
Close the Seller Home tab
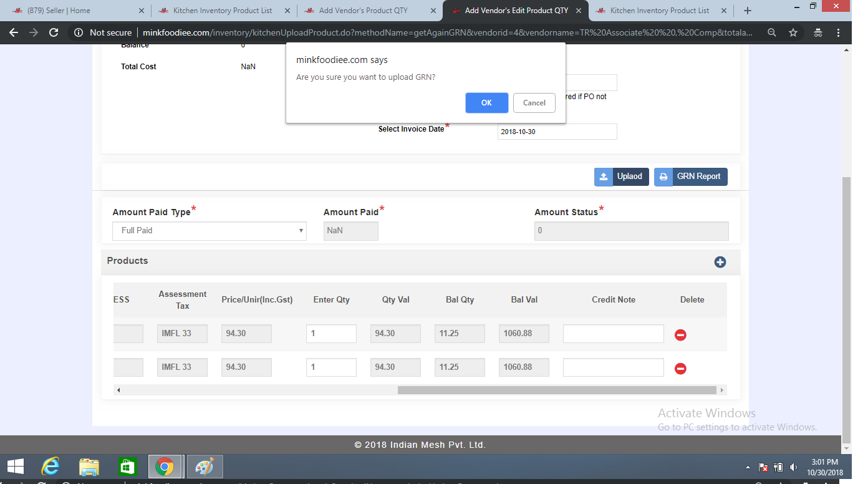142,11
